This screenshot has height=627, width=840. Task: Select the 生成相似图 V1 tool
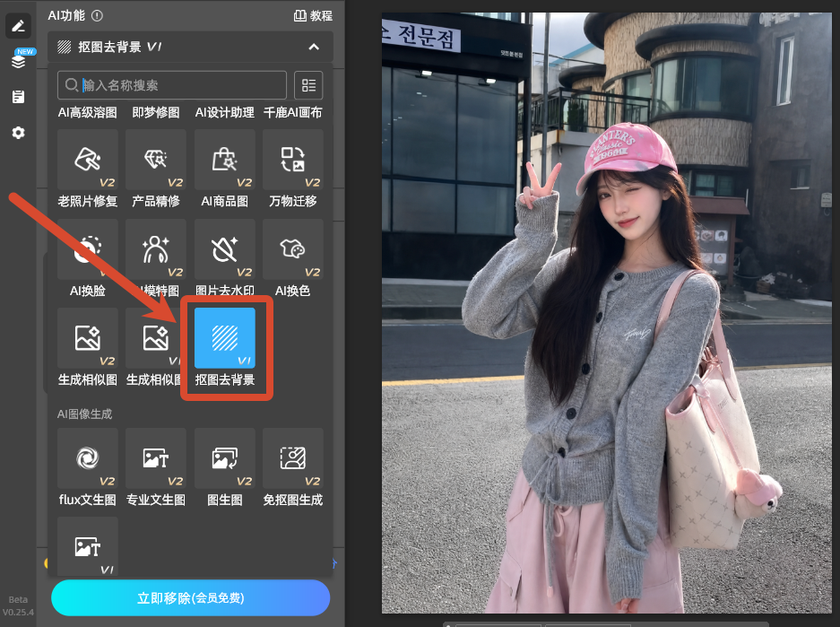(154, 348)
